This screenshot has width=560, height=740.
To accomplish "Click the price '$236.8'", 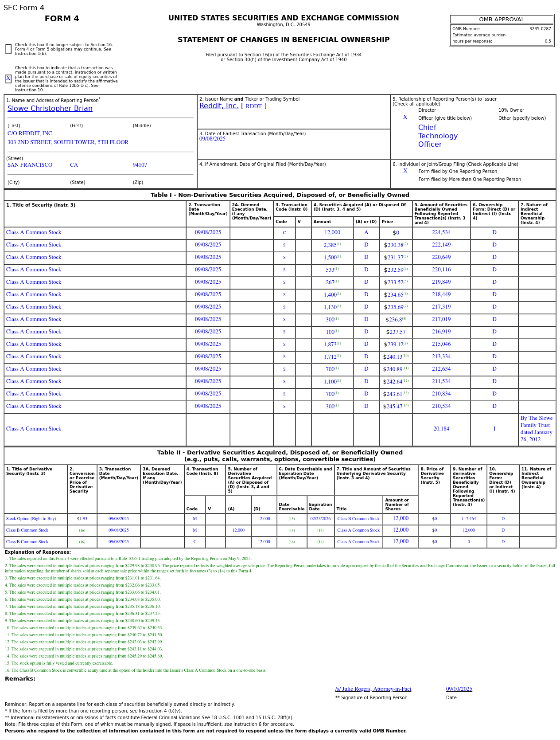I will tap(393, 320).
